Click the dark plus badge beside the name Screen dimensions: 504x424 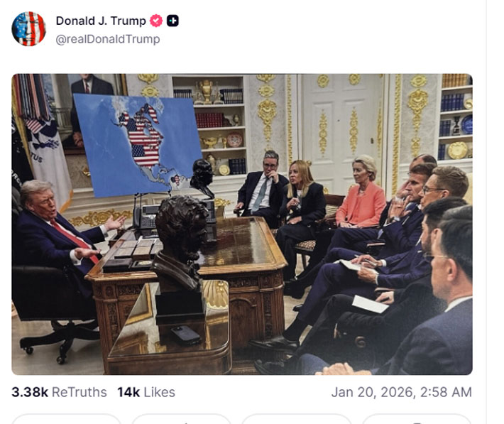(x=172, y=21)
